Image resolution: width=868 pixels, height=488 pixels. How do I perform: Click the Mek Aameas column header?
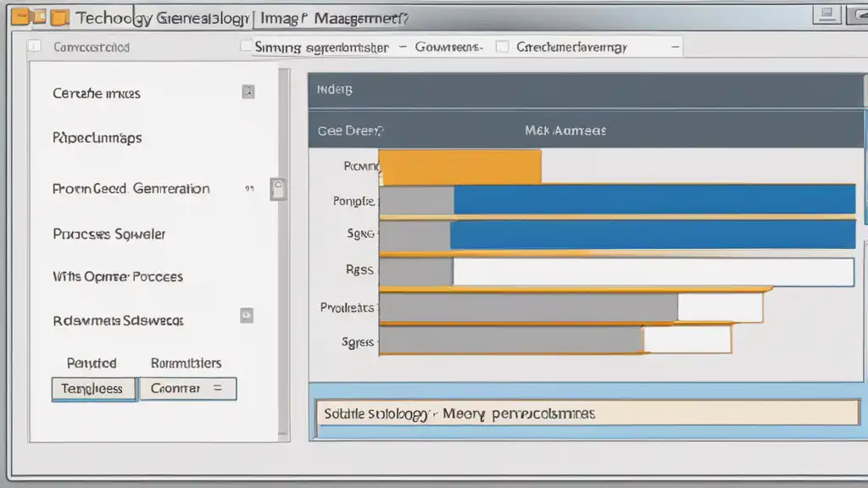pyautogui.click(x=565, y=130)
